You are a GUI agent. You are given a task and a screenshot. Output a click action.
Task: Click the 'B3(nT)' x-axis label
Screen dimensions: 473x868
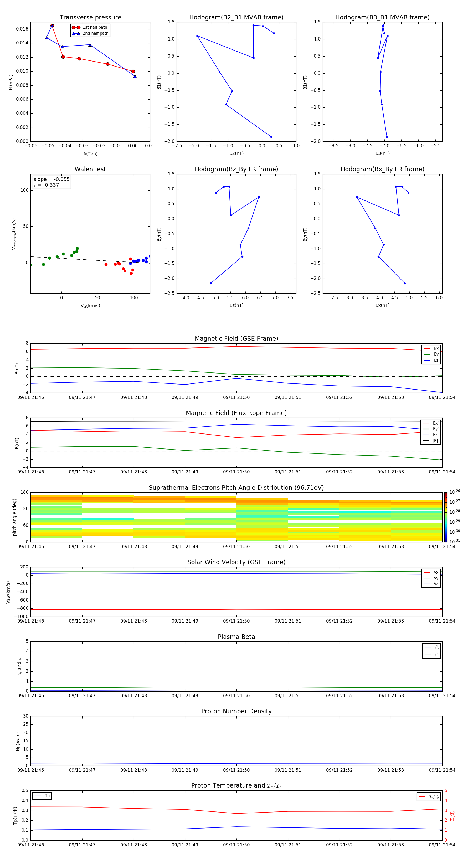[382, 153]
